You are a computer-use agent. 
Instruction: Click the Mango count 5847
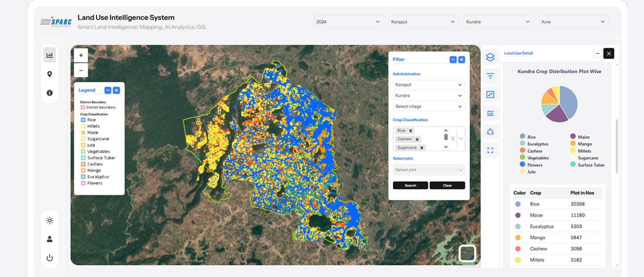[576, 238]
